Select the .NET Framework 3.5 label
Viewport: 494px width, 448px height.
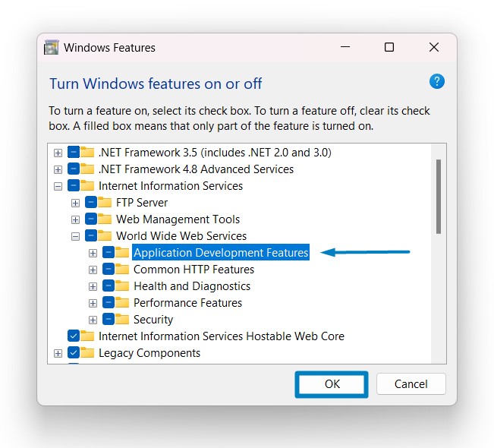(x=215, y=153)
